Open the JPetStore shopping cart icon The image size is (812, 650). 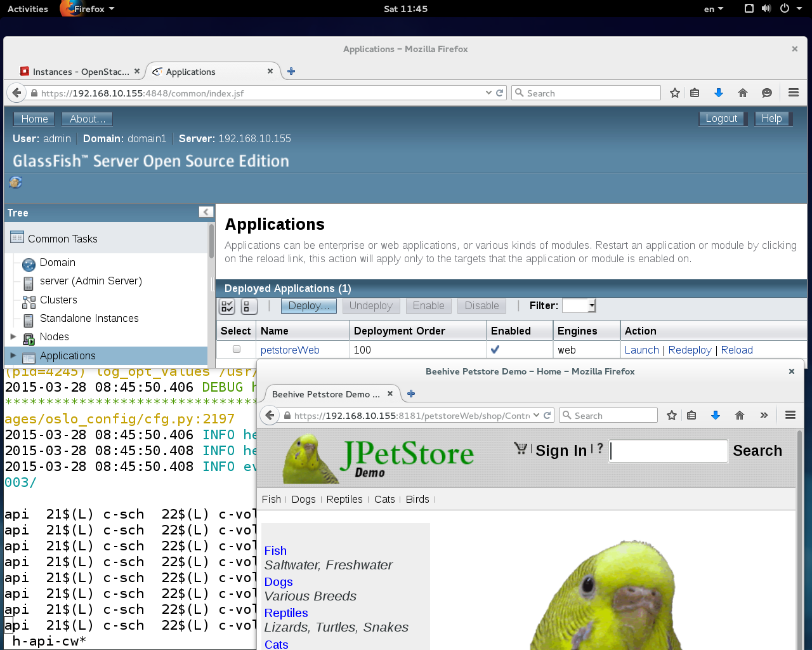pyautogui.click(x=521, y=448)
